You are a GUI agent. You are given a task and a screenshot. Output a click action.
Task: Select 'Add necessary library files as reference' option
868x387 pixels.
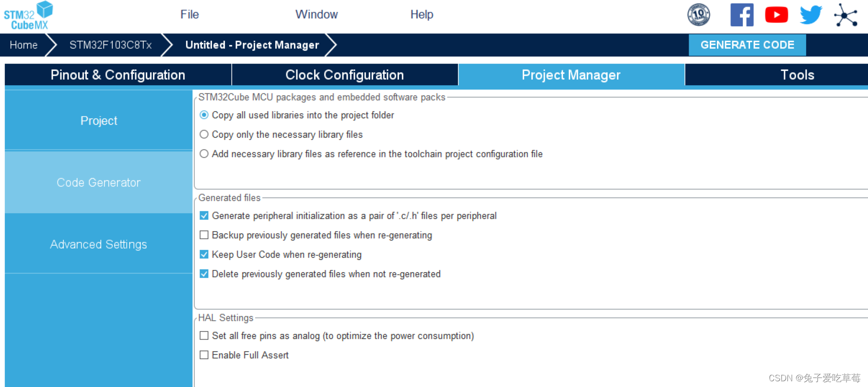pyautogui.click(x=204, y=154)
